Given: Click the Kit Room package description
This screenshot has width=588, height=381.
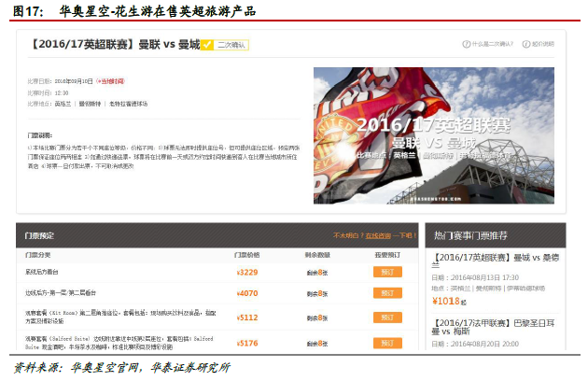Looking at the screenshot, I should (x=120, y=317).
